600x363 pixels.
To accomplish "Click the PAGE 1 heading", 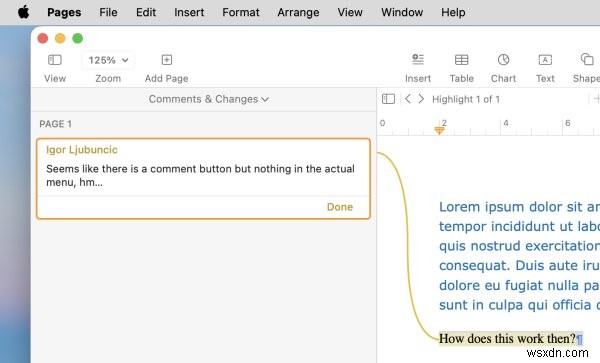I will pyautogui.click(x=55, y=124).
